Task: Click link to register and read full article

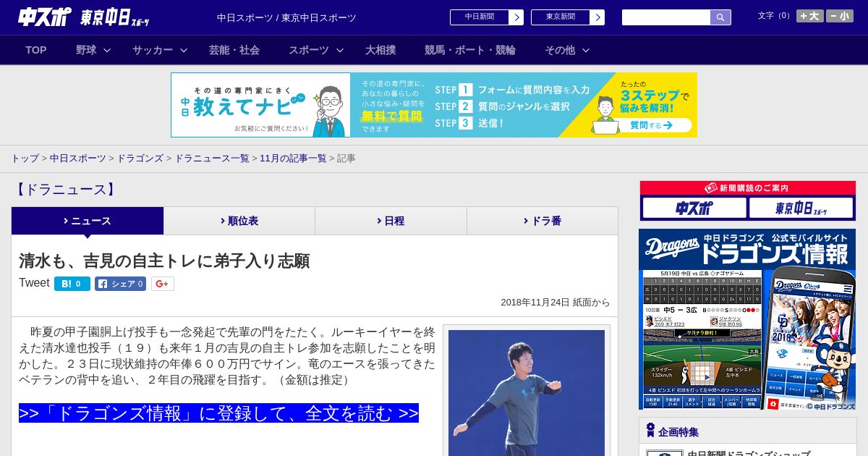Action: pos(218,413)
